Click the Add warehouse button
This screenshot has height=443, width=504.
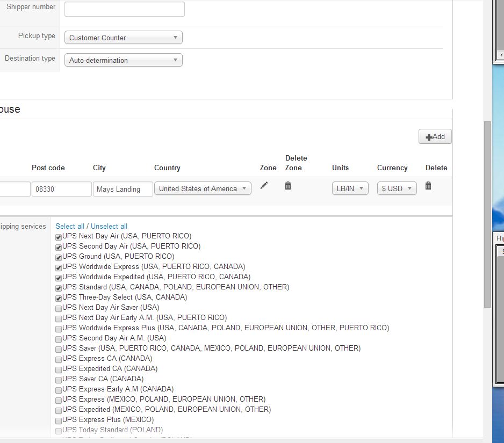click(435, 136)
